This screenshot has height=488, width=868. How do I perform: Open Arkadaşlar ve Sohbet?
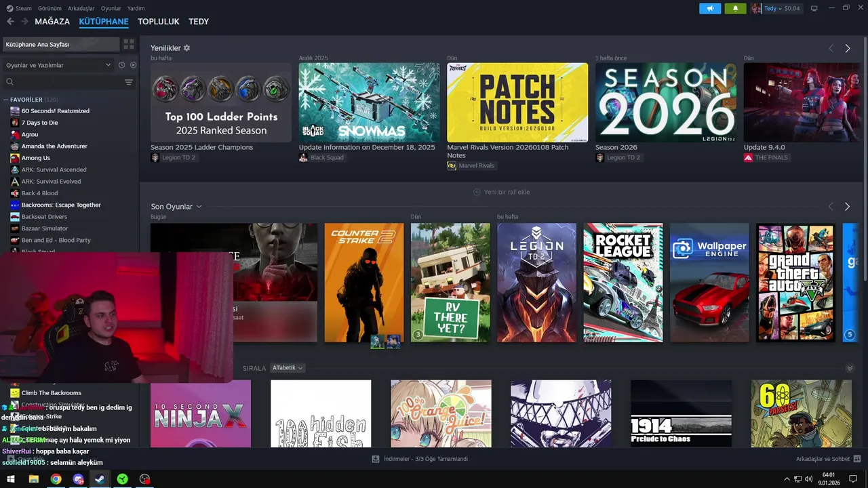[823, 459]
